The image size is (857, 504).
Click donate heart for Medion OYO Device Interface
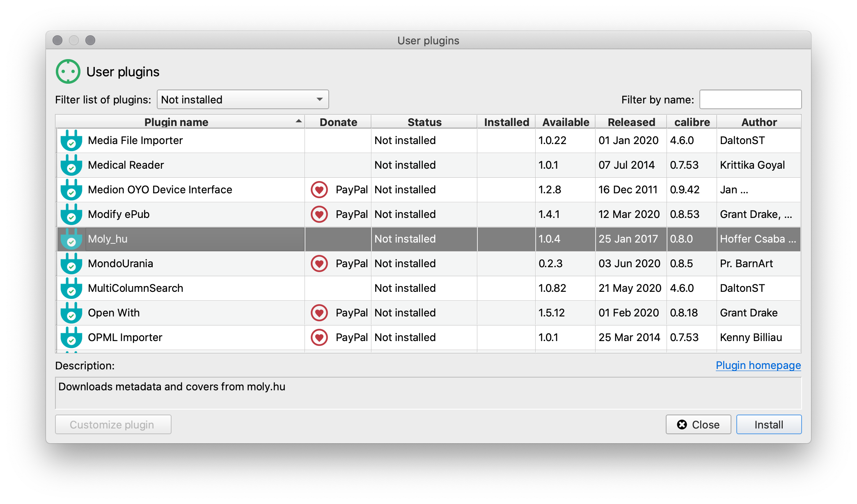click(x=319, y=190)
